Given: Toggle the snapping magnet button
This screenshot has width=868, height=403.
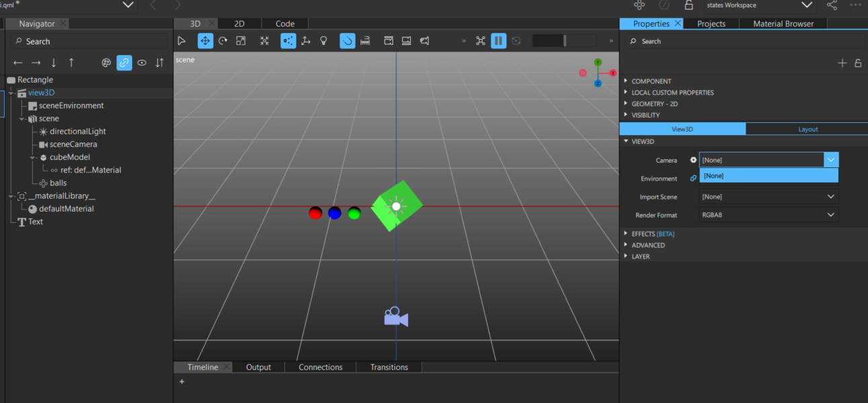Looking at the screenshot, I should pyautogui.click(x=347, y=41).
